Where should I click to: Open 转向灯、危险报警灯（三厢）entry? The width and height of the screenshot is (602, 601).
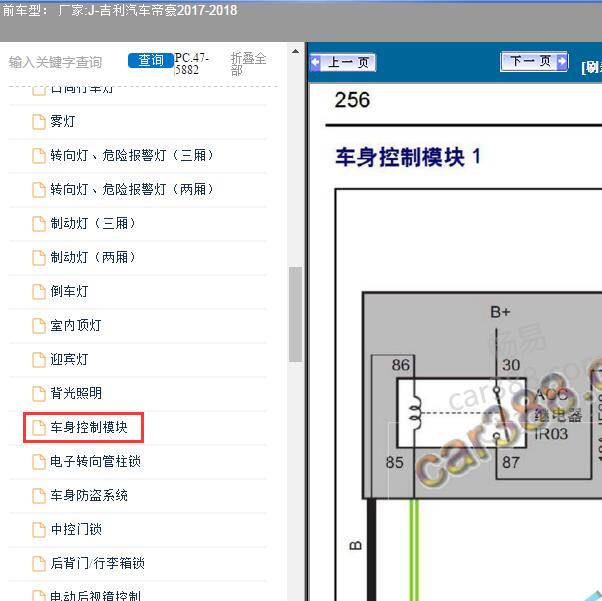(x=132, y=156)
